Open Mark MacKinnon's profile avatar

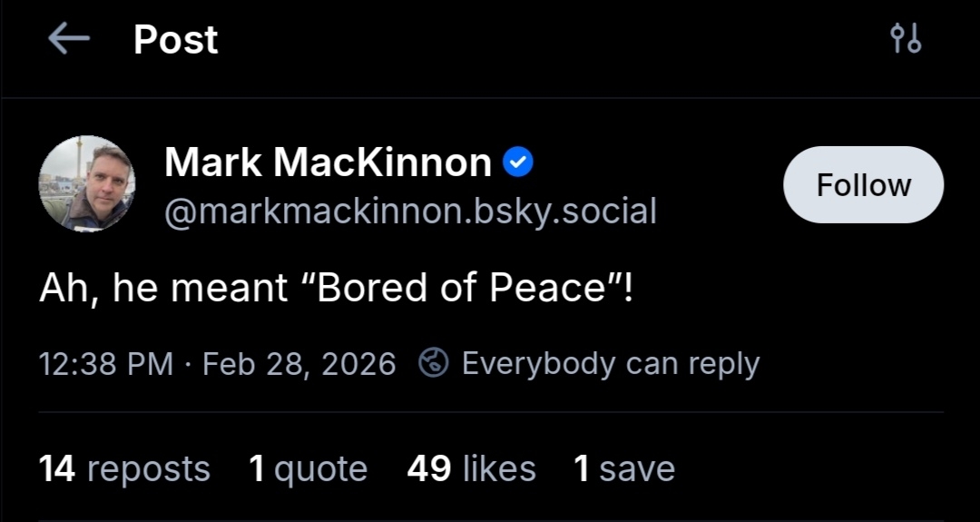pos(87,184)
